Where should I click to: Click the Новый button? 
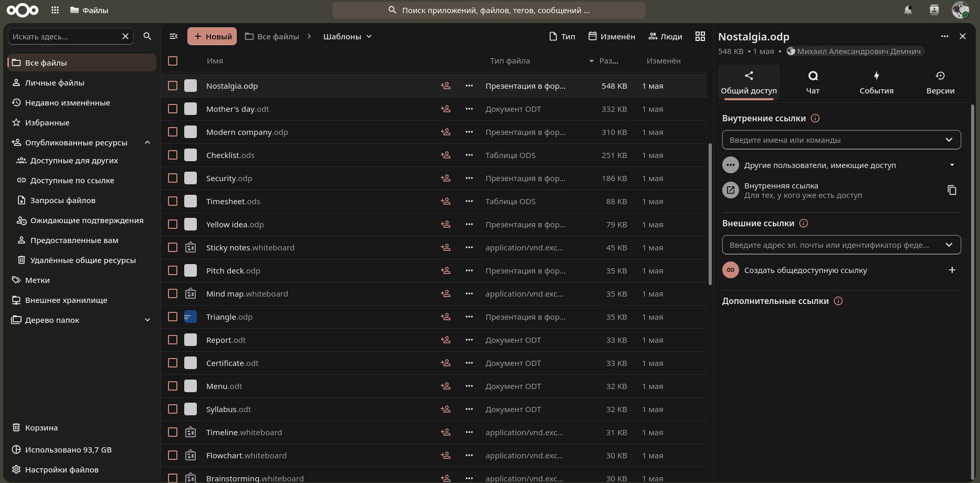coord(212,36)
